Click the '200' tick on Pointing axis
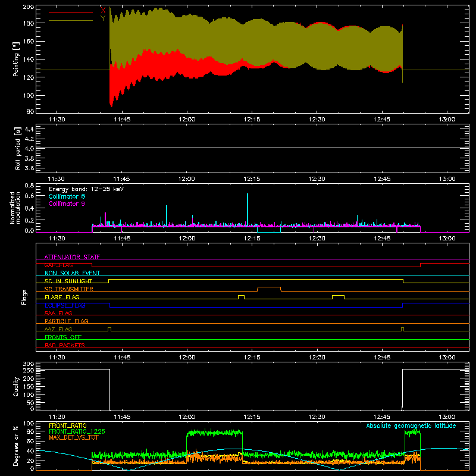 [28, 7]
